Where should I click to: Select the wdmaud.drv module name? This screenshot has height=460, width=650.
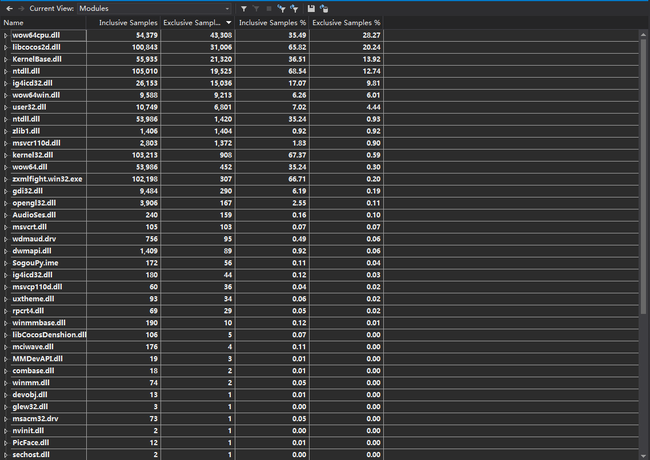(x=34, y=240)
